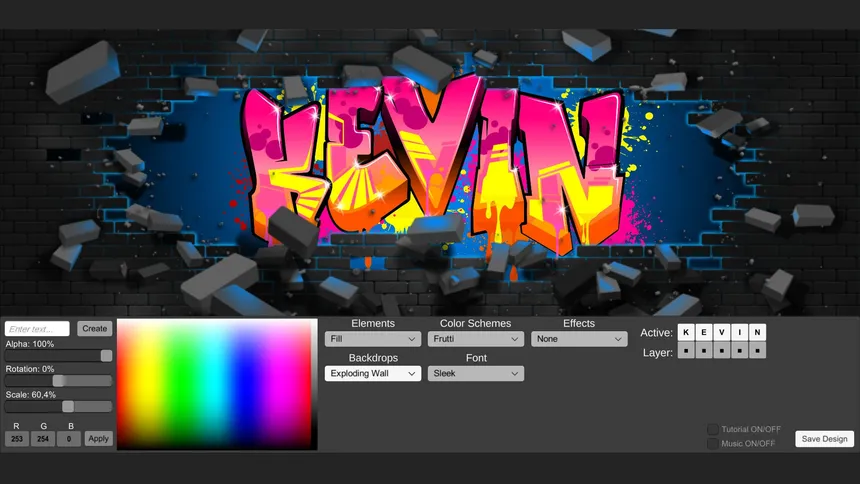Toggle active letter E
860x484 pixels.
[x=704, y=332]
